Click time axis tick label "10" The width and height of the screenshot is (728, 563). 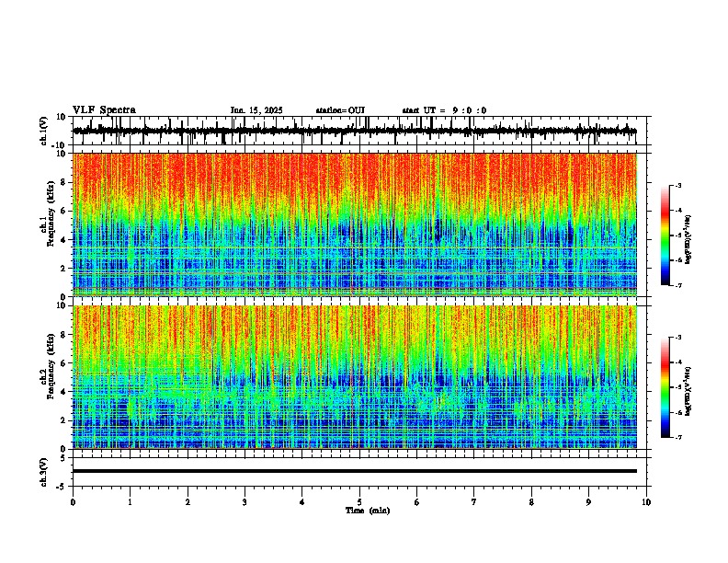pos(646,502)
